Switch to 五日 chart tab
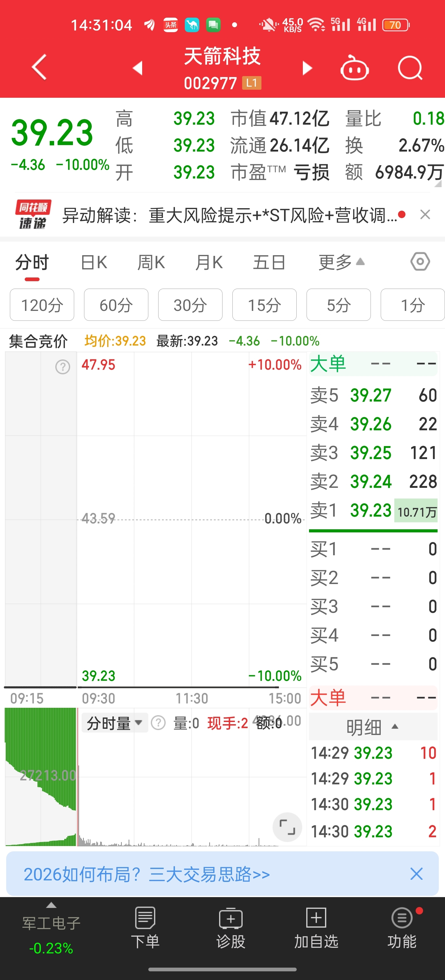 tap(269, 263)
